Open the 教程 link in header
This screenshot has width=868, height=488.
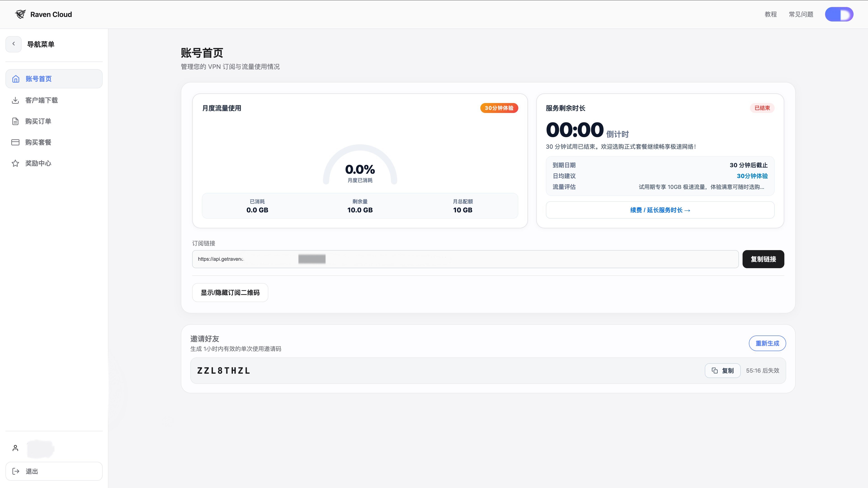pyautogui.click(x=771, y=14)
